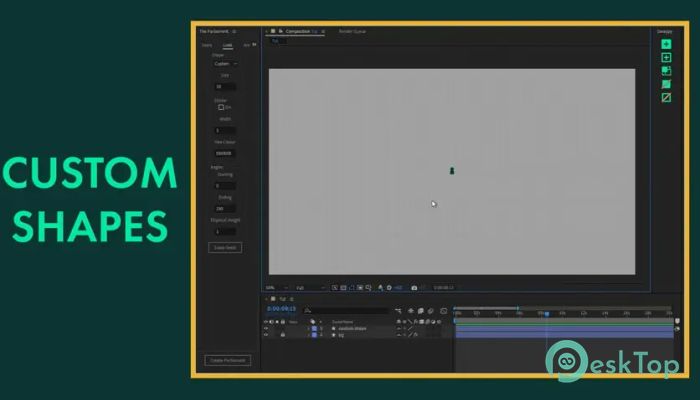
Task: Click the effects fx switch on bg layer
Action: tap(416, 335)
